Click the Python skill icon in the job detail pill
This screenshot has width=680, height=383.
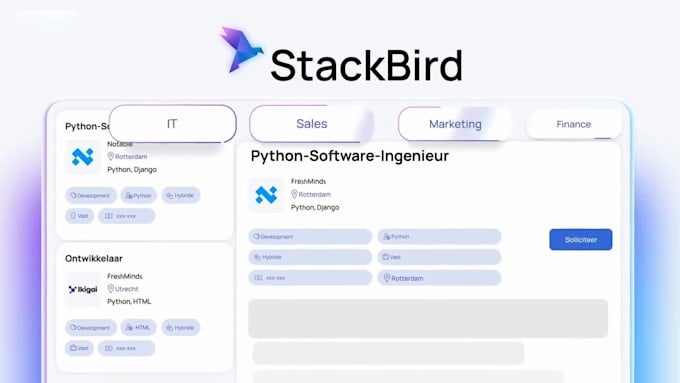387,236
